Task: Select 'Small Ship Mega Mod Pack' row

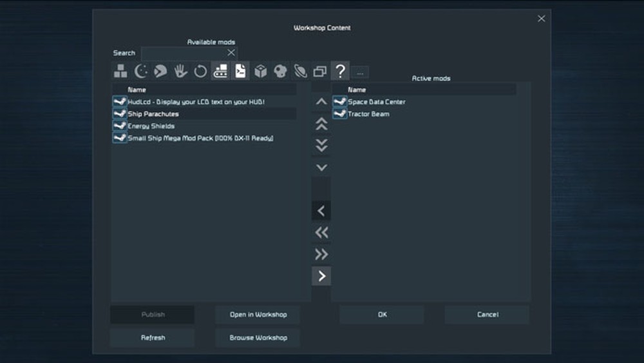Action: coord(204,138)
